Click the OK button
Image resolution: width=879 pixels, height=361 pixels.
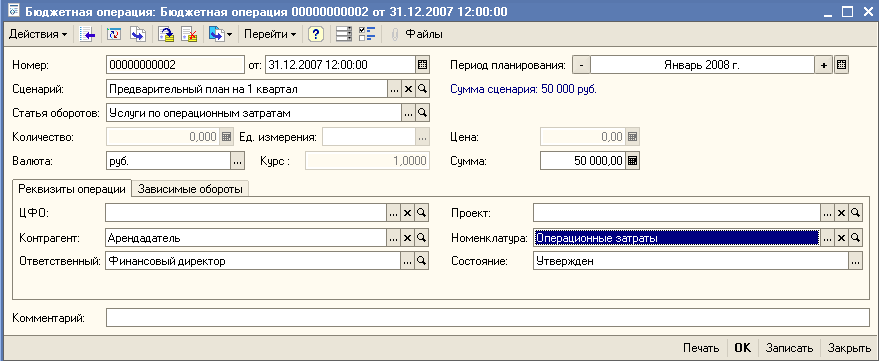[x=743, y=348]
